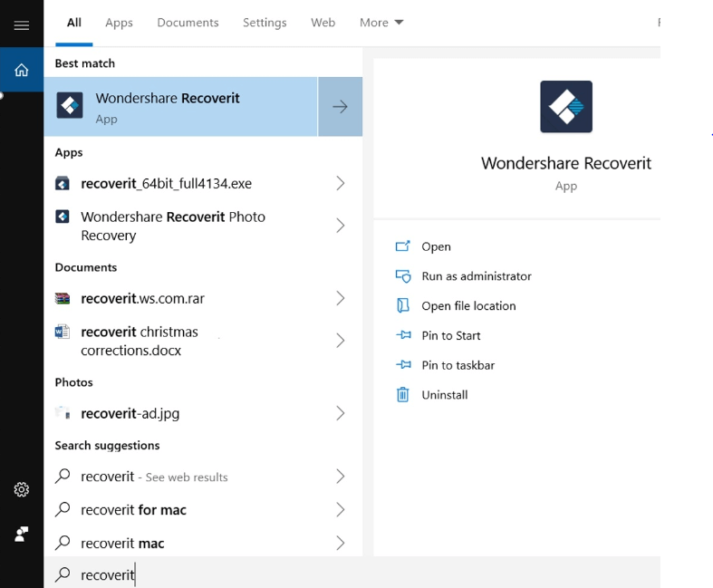Click the recoverit-ad.jpg image thumbnail icon
This screenshot has height=588, width=713.
[x=63, y=412]
